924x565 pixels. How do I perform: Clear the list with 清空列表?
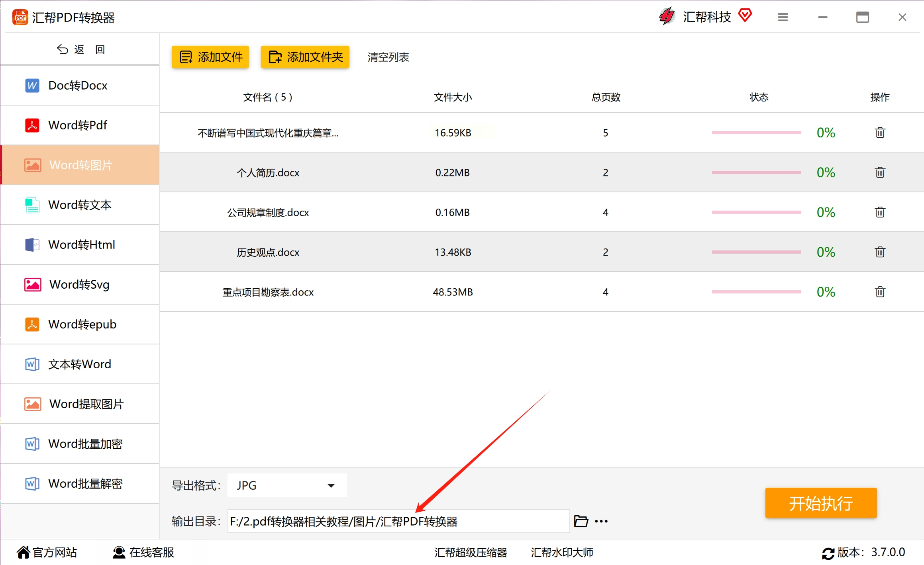388,57
